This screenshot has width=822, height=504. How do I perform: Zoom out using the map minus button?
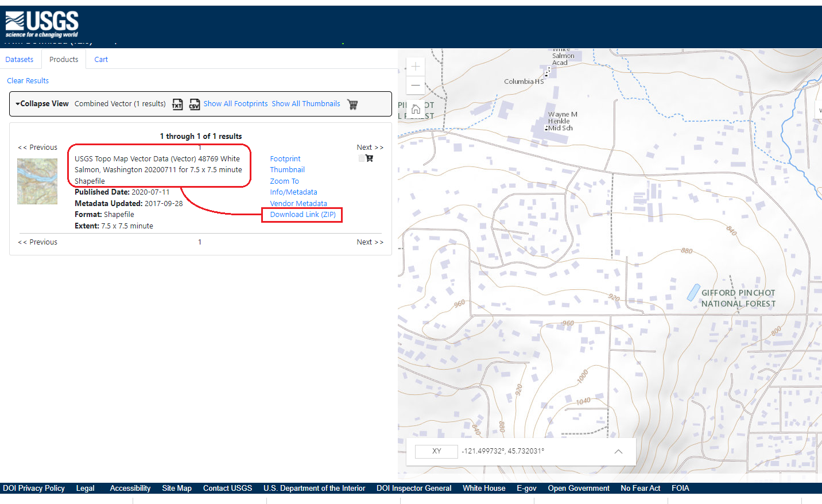(x=415, y=86)
